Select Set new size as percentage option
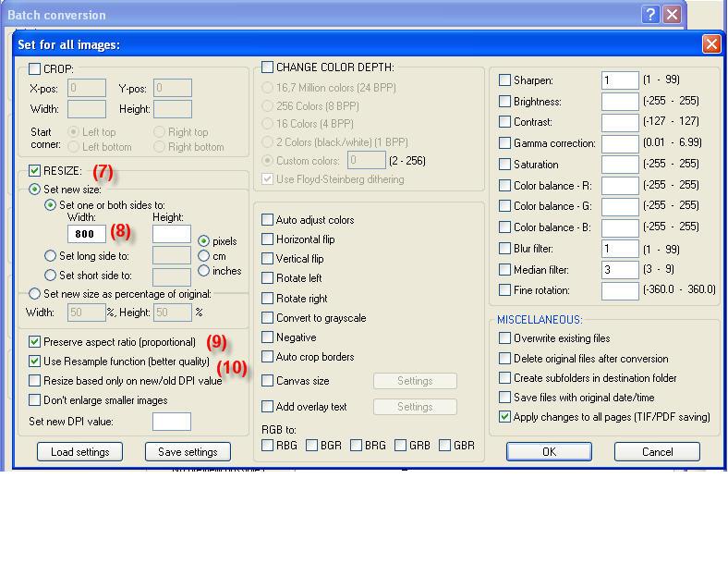 point(35,294)
